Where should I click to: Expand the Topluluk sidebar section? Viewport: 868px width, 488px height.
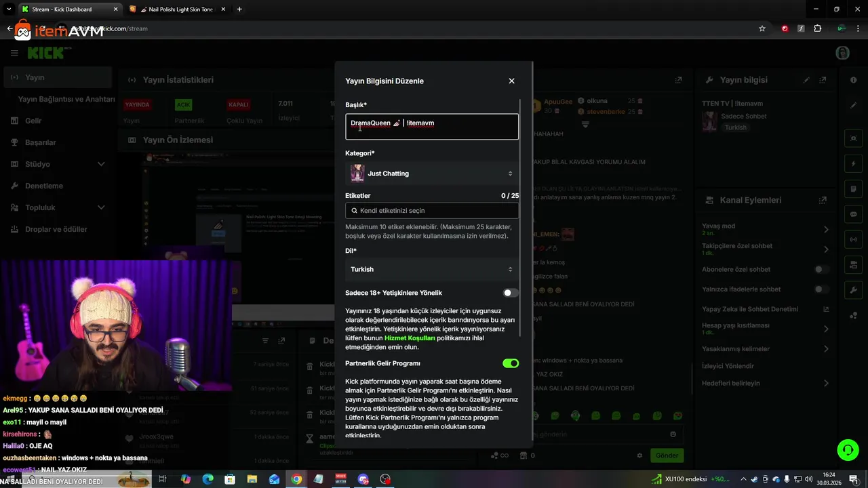[59, 207]
